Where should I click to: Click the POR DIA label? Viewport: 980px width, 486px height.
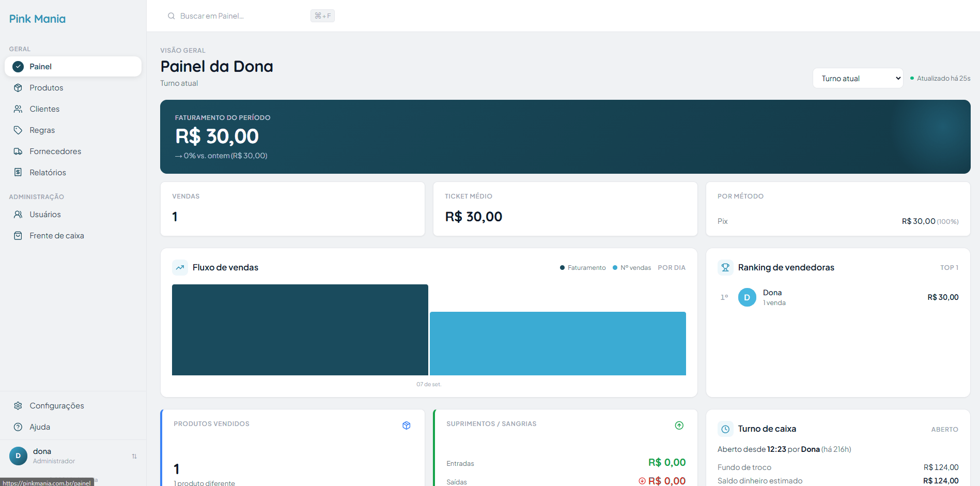coord(672,268)
